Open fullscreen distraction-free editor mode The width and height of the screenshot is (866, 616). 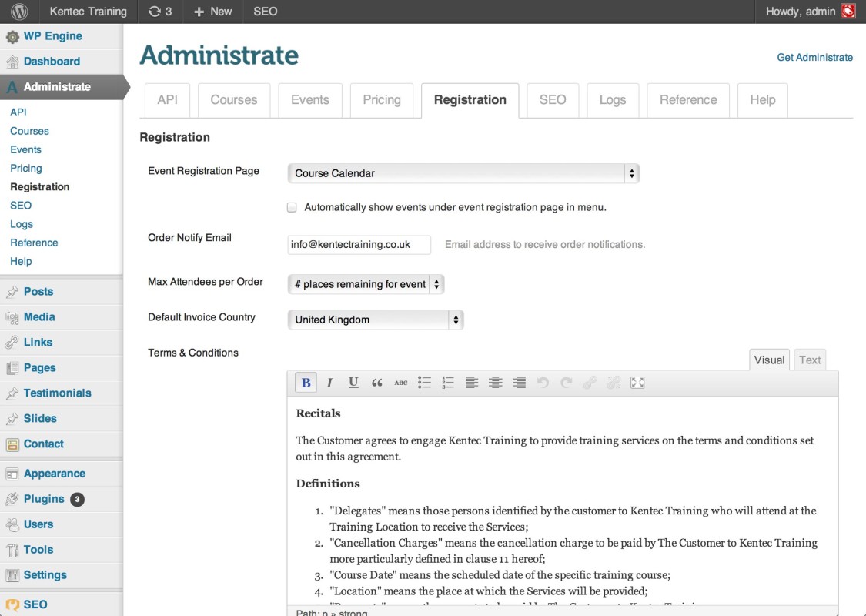coord(637,383)
